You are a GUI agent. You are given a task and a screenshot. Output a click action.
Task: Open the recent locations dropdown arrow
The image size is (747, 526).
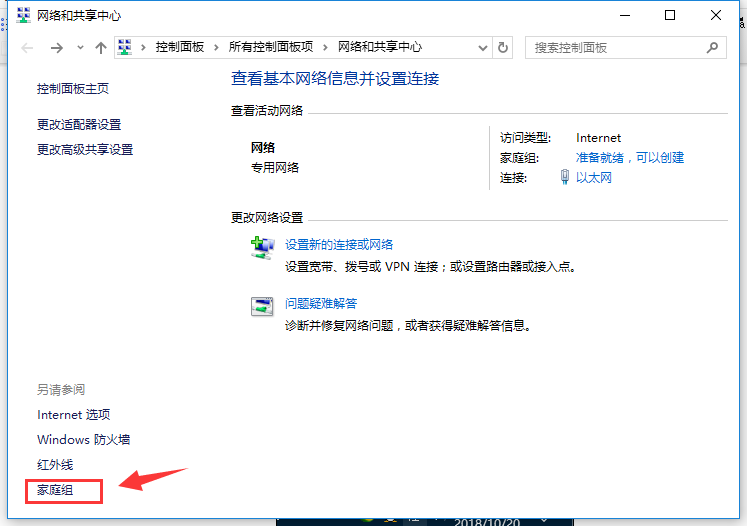(80, 48)
